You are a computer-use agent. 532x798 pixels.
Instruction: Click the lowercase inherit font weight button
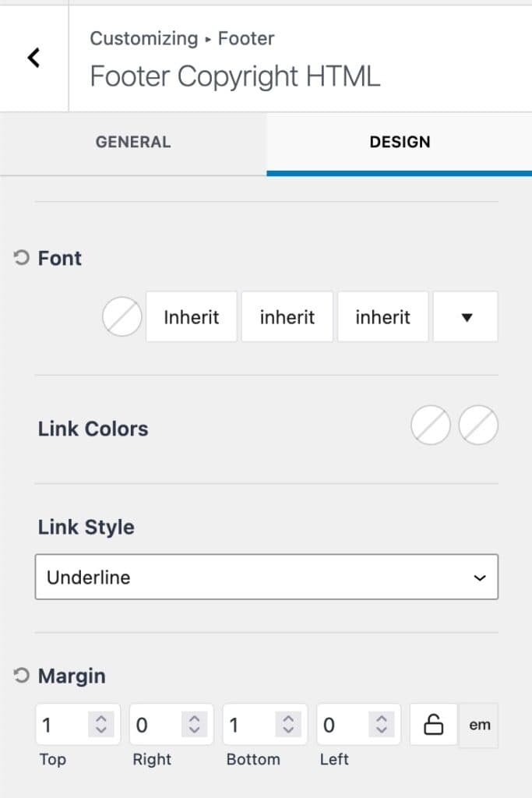287,316
